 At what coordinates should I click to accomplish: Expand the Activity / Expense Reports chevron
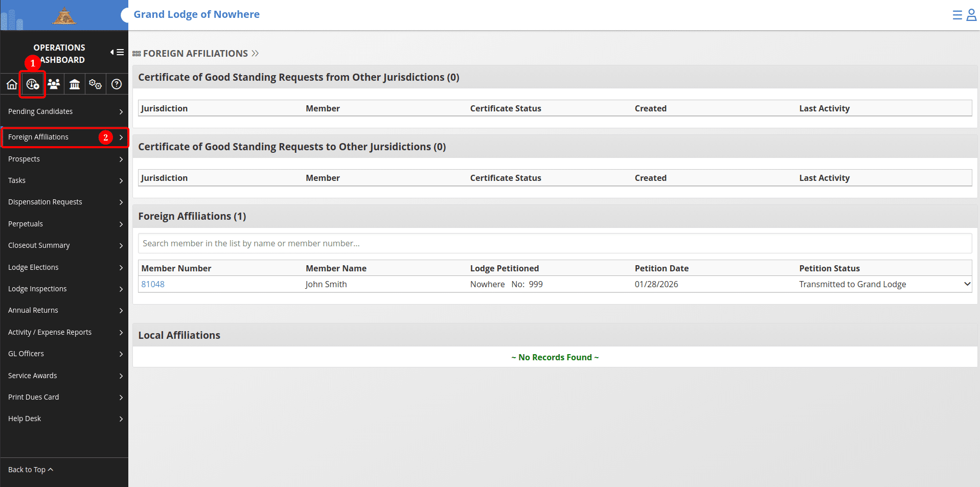pos(121,333)
